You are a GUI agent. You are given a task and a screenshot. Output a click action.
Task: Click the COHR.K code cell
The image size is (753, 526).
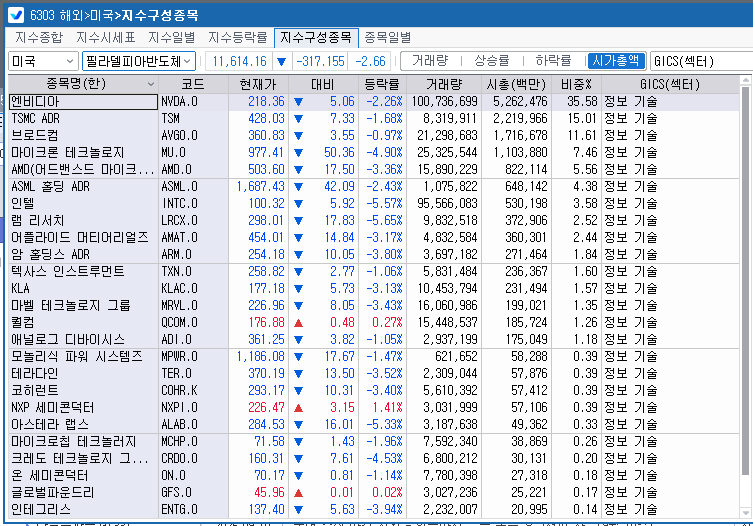[x=193, y=391]
